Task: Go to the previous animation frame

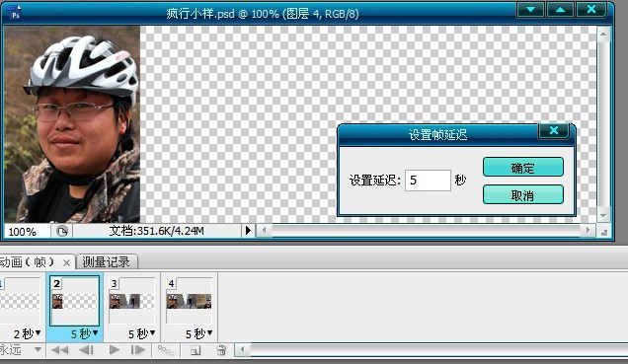Action: 86,350
